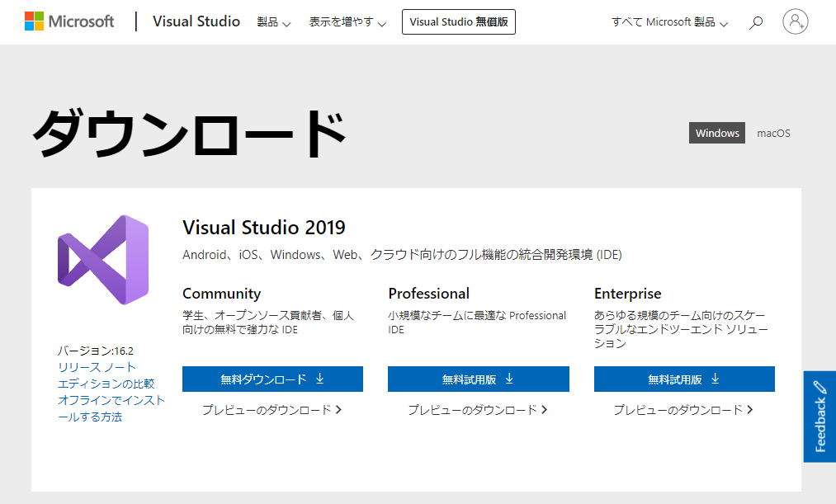
Task: Click the download arrow on Enterprise 無料試用版
Action: tap(715, 379)
